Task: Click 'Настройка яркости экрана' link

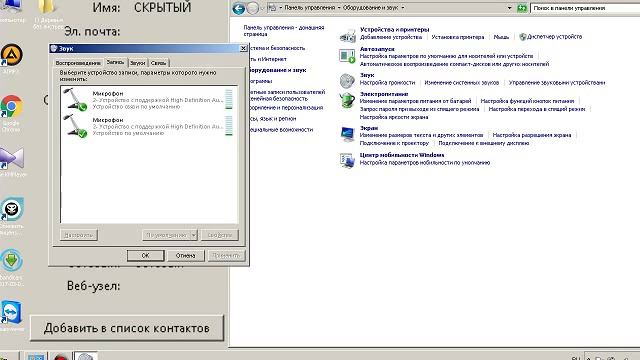Action: [394, 117]
